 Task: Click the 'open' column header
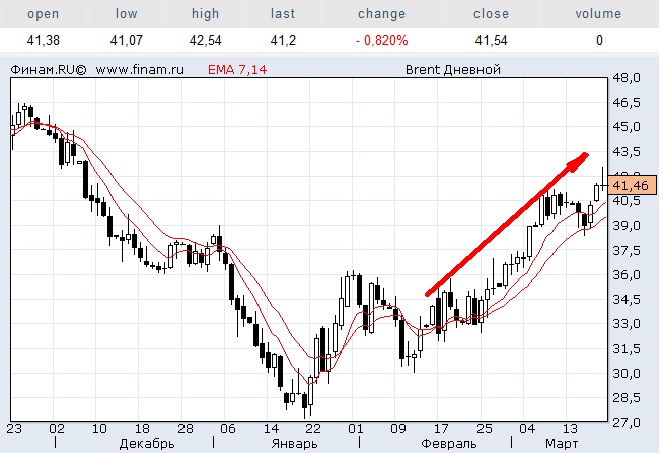[x=41, y=14]
